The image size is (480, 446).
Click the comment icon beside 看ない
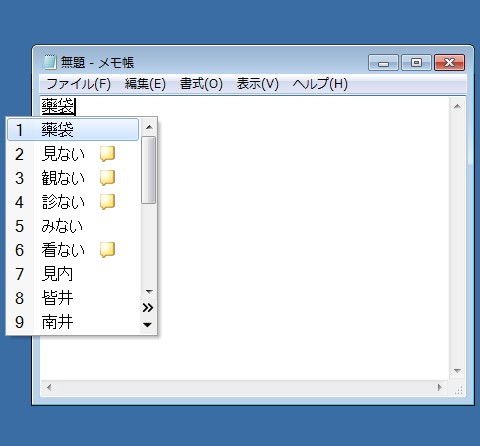(x=107, y=250)
